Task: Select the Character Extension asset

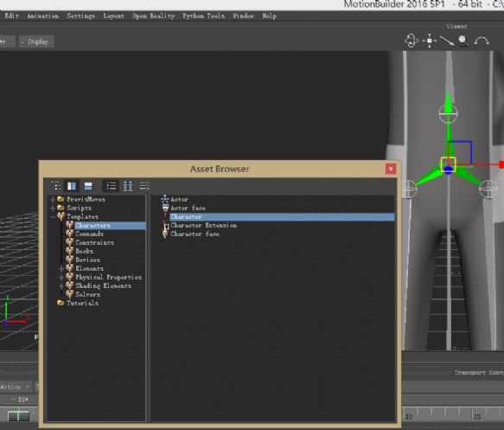Action: tap(203, 226)
